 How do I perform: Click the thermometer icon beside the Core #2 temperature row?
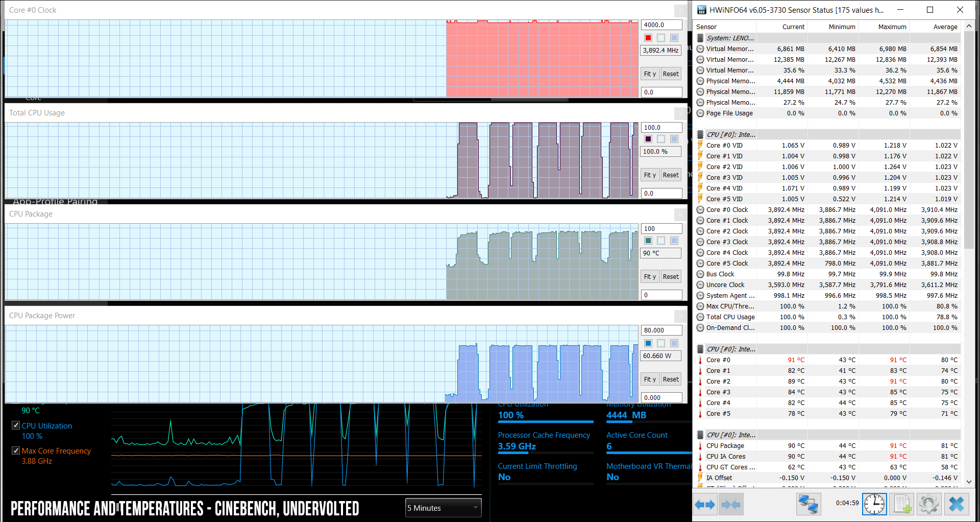point(700,381)
